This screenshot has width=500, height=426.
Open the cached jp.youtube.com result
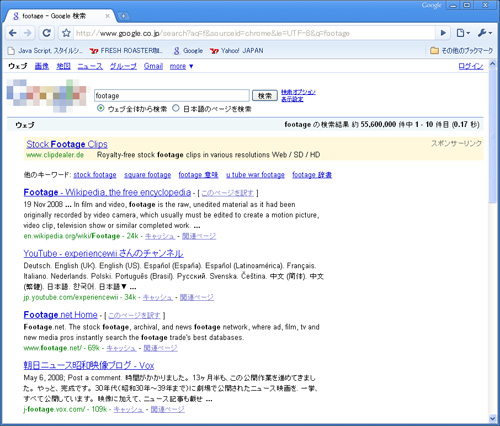(158, 297)
